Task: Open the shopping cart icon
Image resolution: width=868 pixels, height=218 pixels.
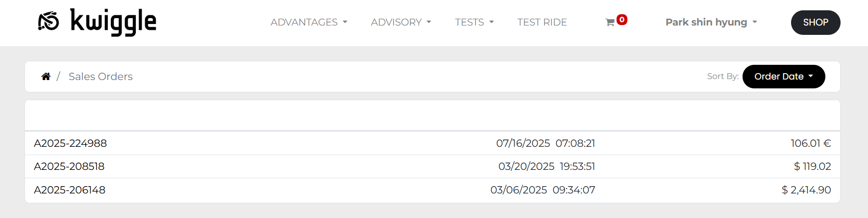Action: tap(610, 23)
